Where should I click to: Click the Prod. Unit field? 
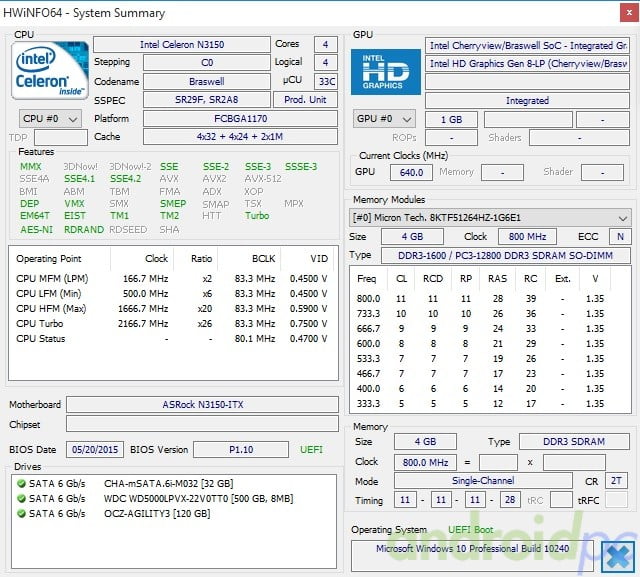click(305, 100)
